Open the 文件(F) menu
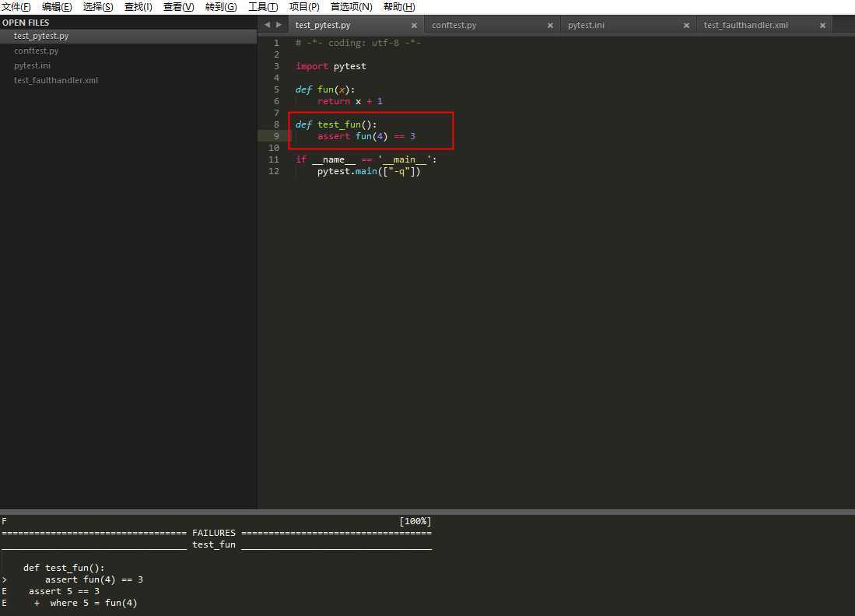Viewport: 855px width, 616px height. pyautogui.click(x=16, y=7)
